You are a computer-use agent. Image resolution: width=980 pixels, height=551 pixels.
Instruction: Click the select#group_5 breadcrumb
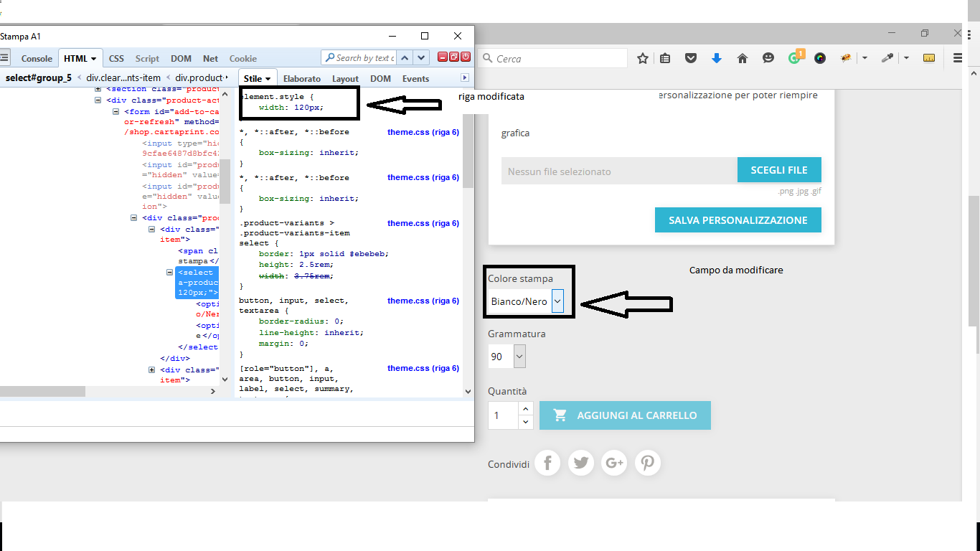[x=39, y=77]
